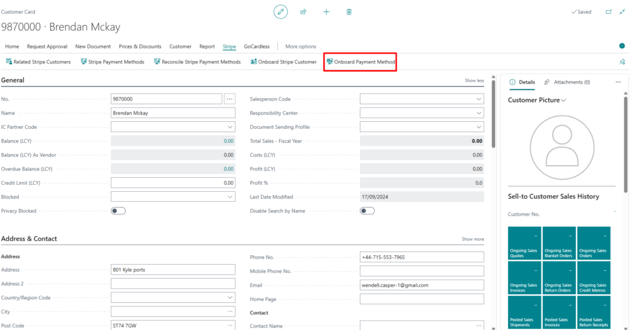
Task: Click the Email input field
Action: (422, 285)
